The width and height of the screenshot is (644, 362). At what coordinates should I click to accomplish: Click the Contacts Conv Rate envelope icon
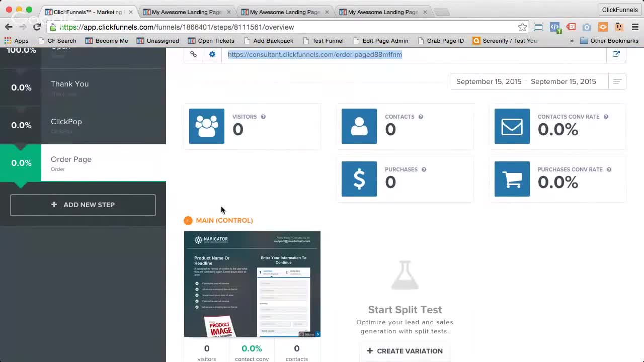[512, 126]
